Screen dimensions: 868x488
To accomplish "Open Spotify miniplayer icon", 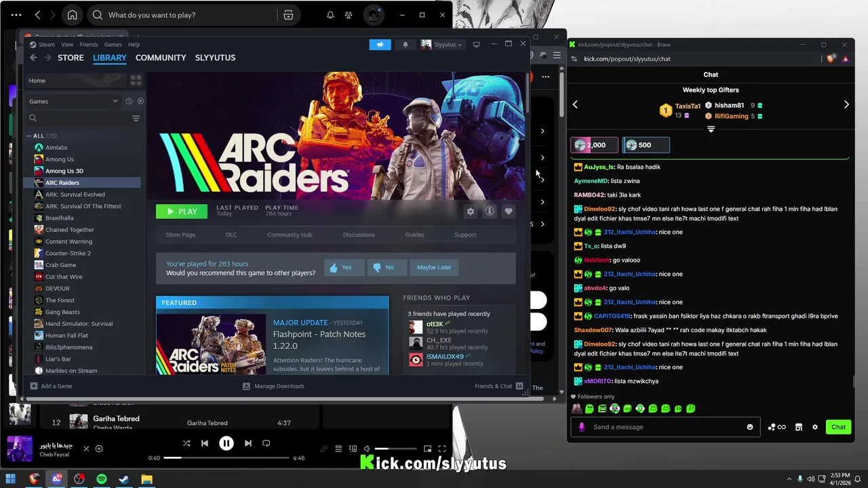I will pos(428,449).
